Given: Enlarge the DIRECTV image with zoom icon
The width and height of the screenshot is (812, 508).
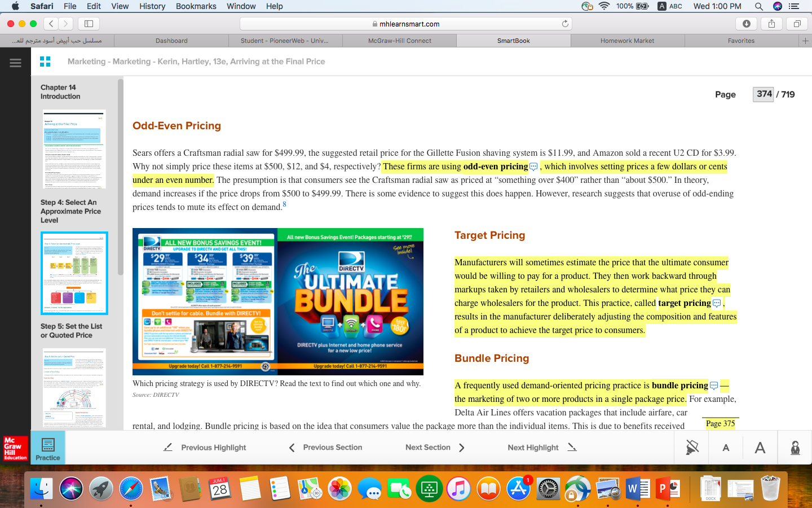Looking at the screenshot, I should [266, 366].
